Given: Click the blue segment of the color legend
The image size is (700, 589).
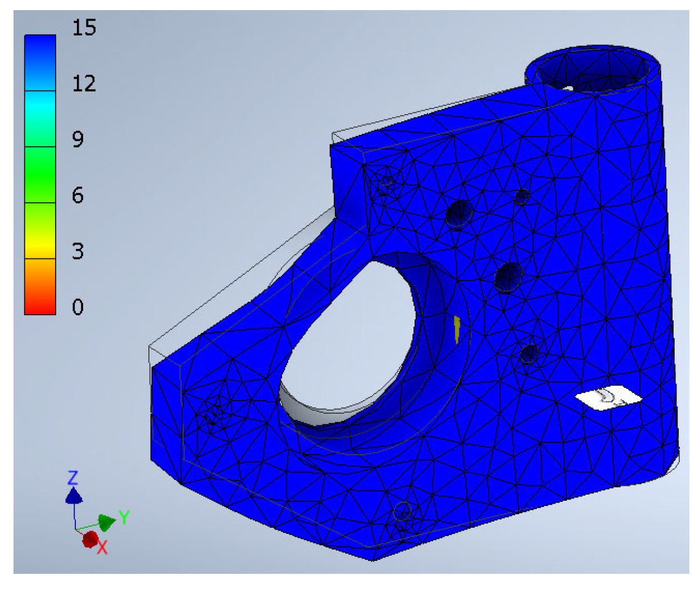Looking at the screenshot, I should [x=40, y=63].
